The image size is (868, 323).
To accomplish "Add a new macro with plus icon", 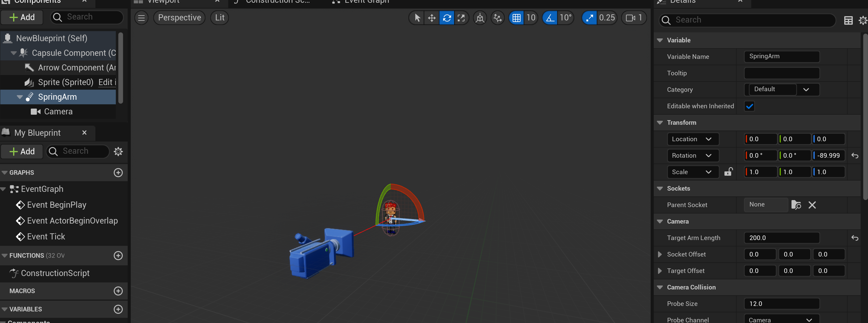I will coord(118,291).
